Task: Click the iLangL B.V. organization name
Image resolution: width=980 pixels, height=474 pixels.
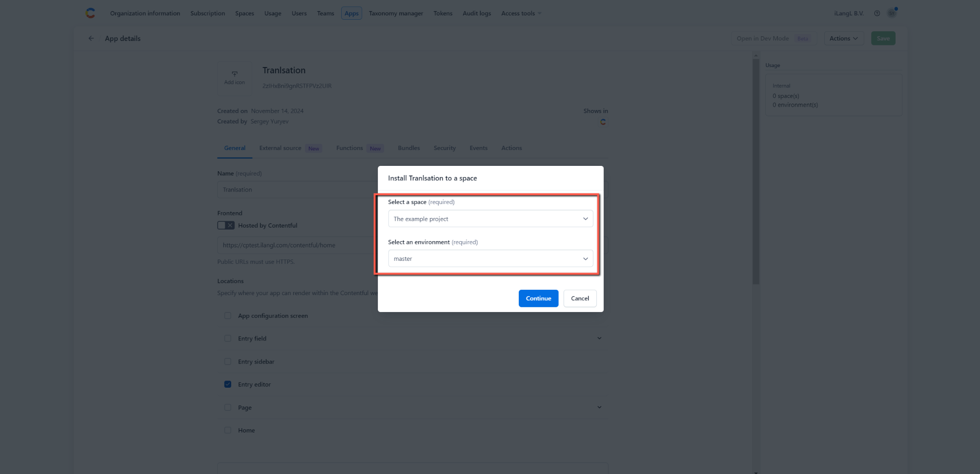Action: coord(849,14)
